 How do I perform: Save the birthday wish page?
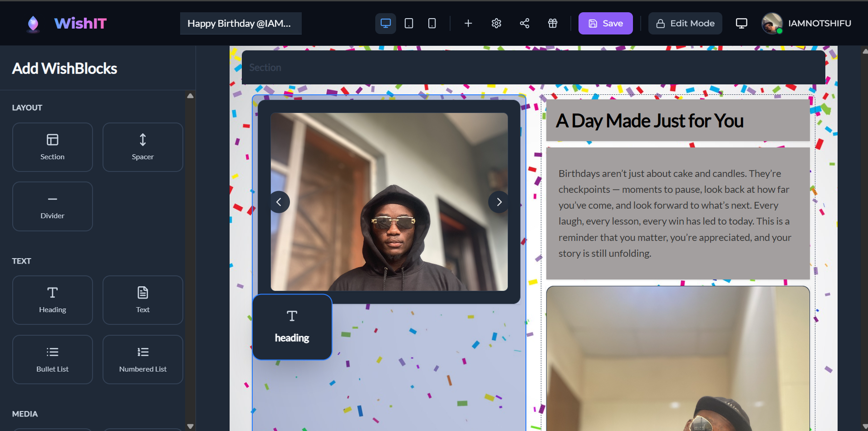click(605, 23)
